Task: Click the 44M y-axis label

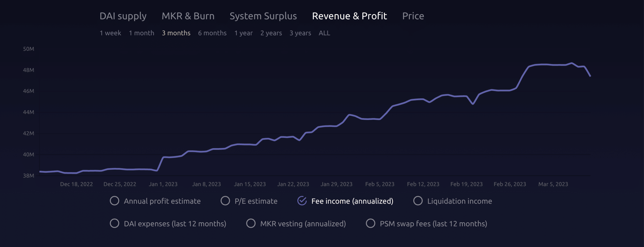Action: [28, 112]
